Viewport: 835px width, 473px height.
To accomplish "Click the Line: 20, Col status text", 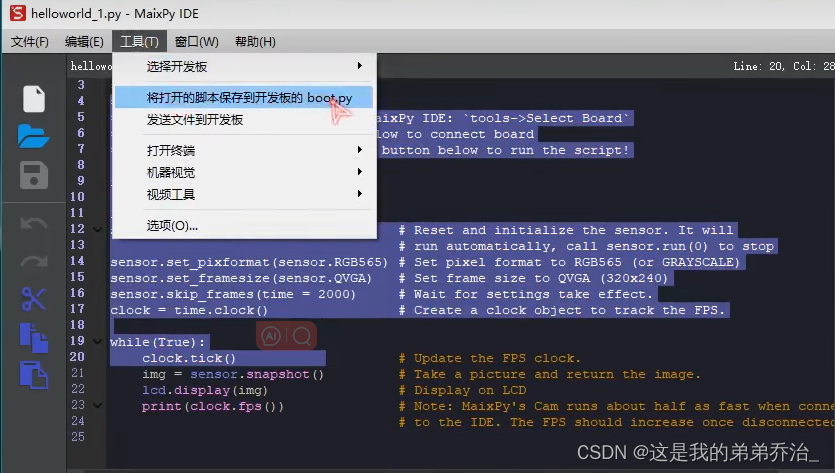I will pos(783,66).
